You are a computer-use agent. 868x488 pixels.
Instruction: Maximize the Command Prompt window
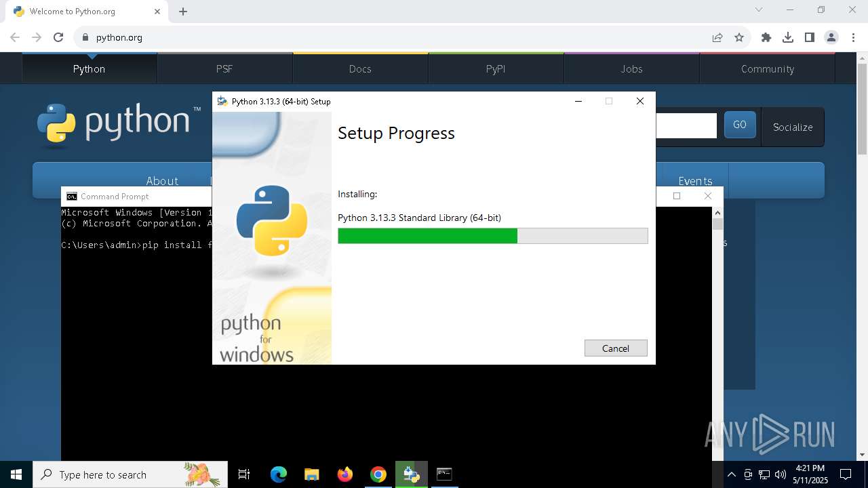tap(676, 196)
